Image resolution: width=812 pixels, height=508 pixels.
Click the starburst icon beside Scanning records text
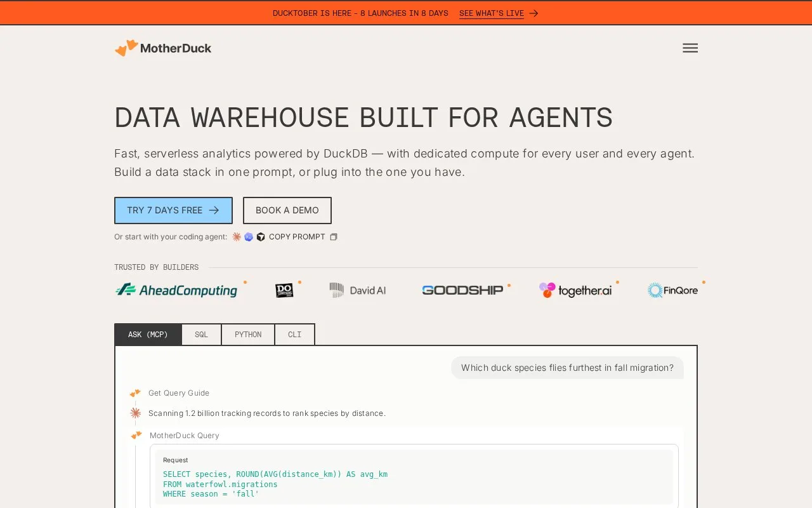tap(135, 413)
